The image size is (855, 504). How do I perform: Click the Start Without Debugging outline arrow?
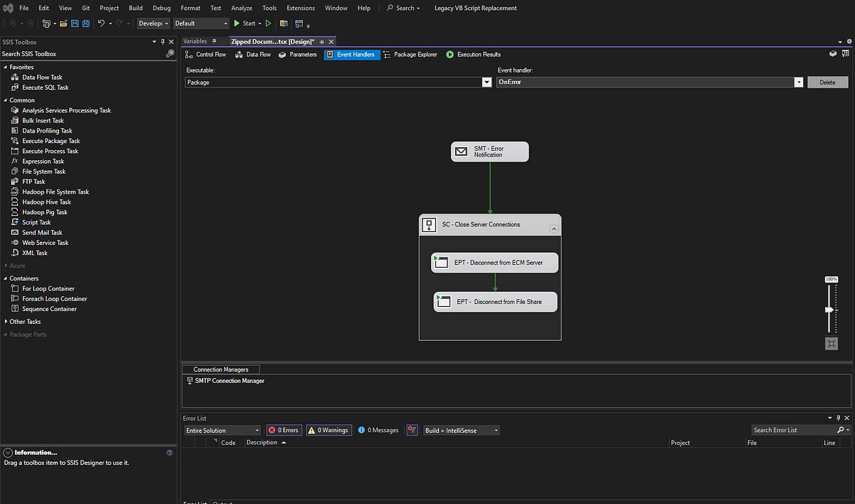(x=269, y=23)
